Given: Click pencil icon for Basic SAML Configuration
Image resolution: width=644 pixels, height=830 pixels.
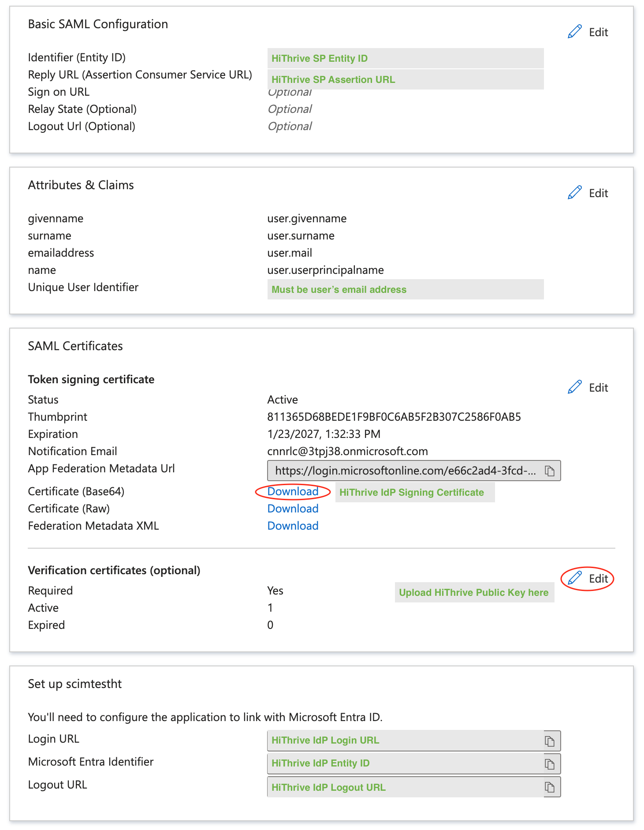Looking at the screenshot, I should tap(575, 32).
